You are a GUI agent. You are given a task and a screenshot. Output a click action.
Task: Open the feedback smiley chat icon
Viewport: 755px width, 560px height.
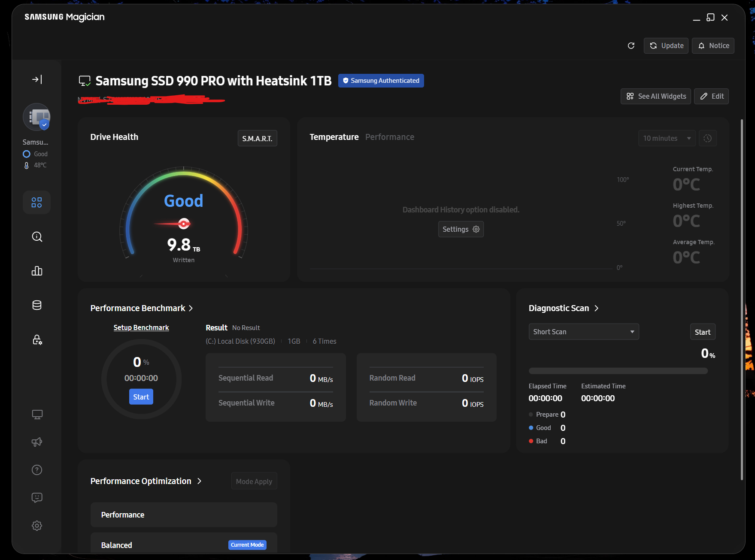[x=37, y=498]
